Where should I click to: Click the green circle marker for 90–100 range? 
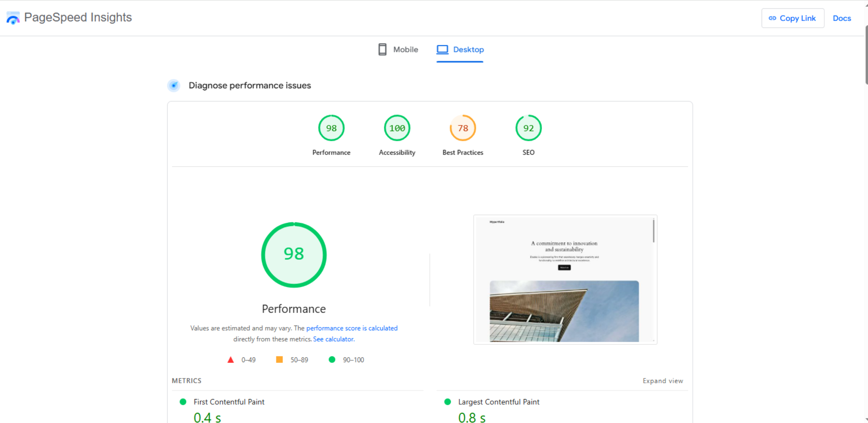332,359
